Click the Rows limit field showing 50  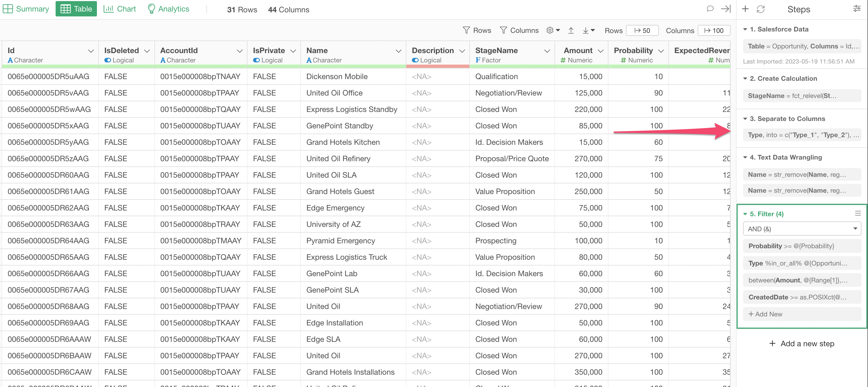point(642,30)
